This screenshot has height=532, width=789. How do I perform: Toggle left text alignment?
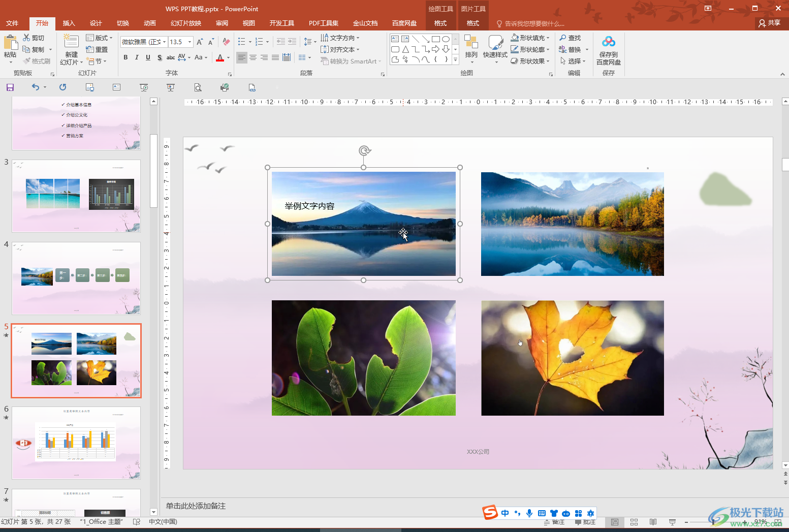click(x=242, y=57)
